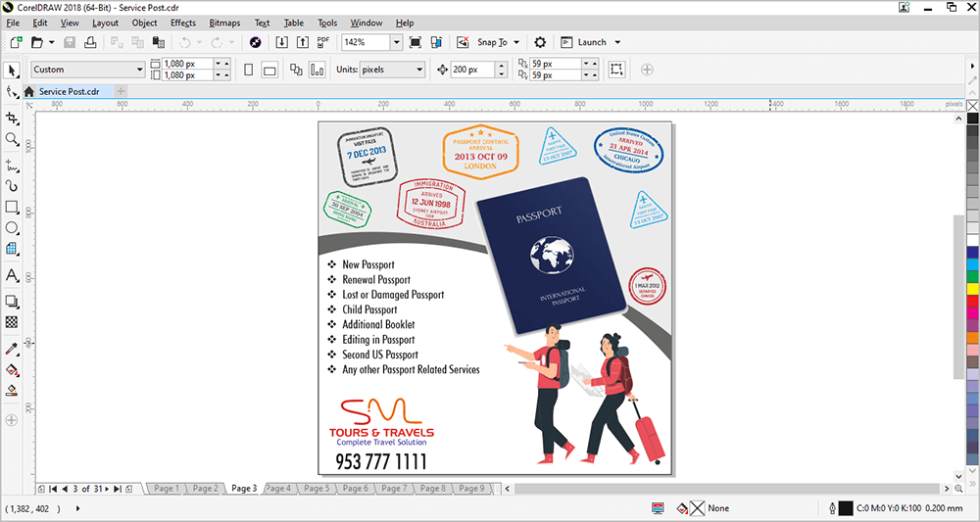Open the page size Custom dropdown
This screenshot has width=980, height=522.
click(x=140, y=70)
